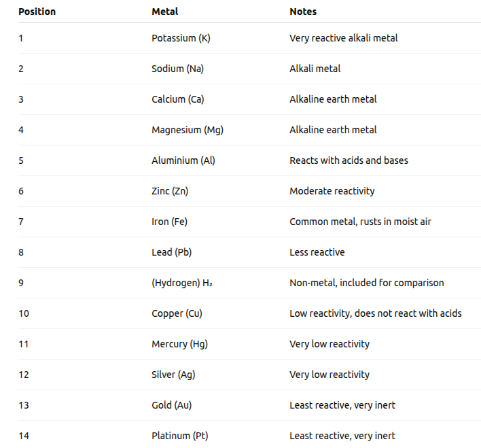Select the Potassium (K) cell
481x448 pixels.
(181, 38)
